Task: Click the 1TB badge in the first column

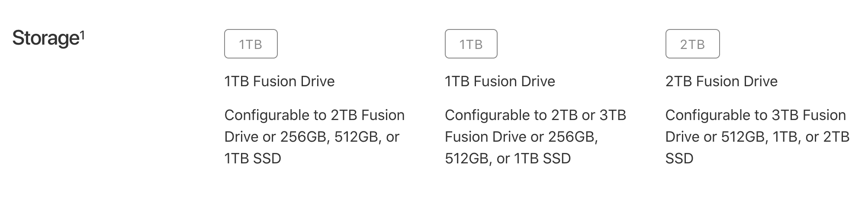Action: point(251,44)
